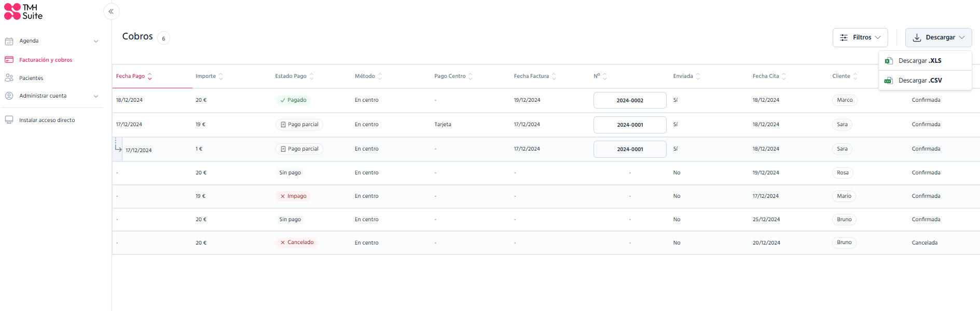Click the Pacientes people icon
980x311 pixels.
pos(9,78)
